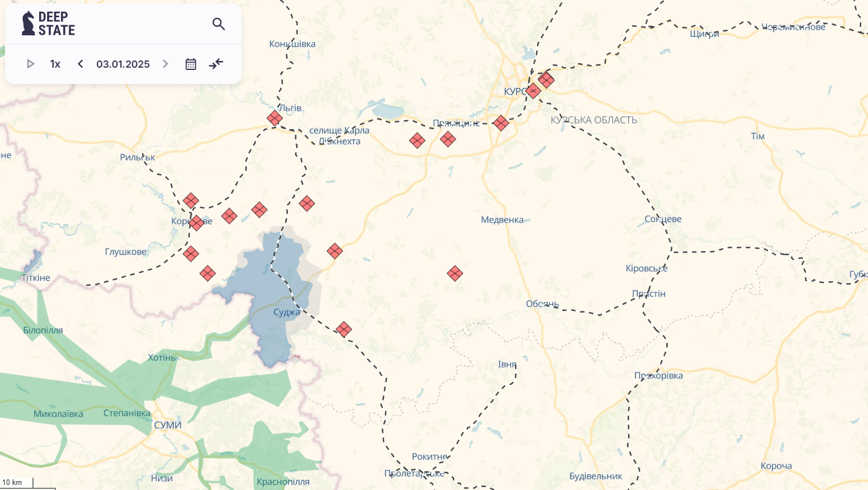This screenshot has height=490, width=868.
Task: Open the calendar date picker
Action: 191,64
